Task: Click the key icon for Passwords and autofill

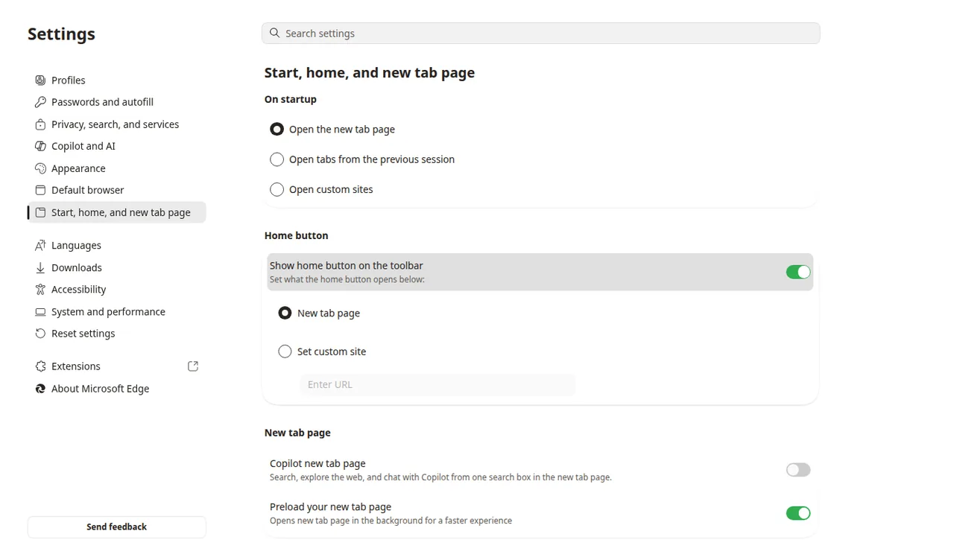Action: point(40,102)
